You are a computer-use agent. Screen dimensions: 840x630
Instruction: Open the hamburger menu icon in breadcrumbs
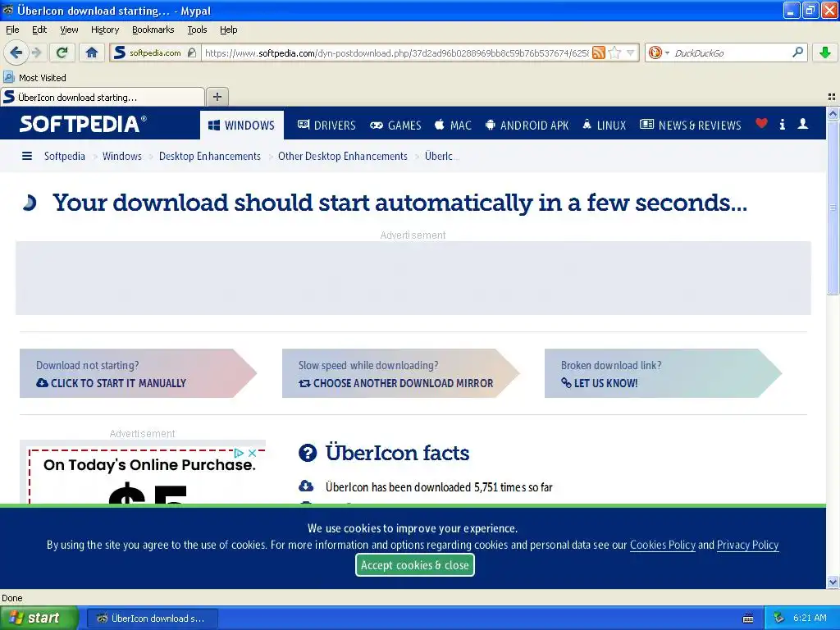coord(27,156)
